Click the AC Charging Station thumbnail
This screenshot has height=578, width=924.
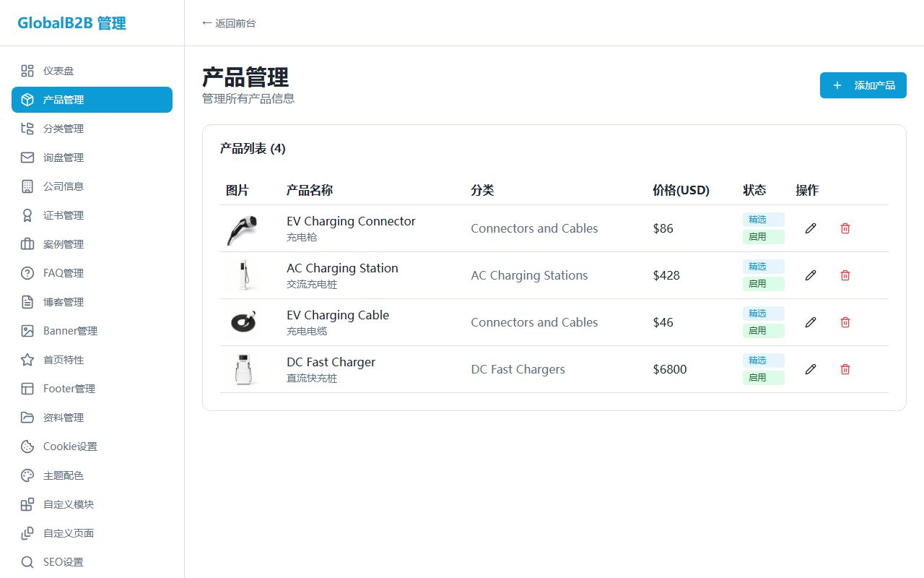(243, 275)
